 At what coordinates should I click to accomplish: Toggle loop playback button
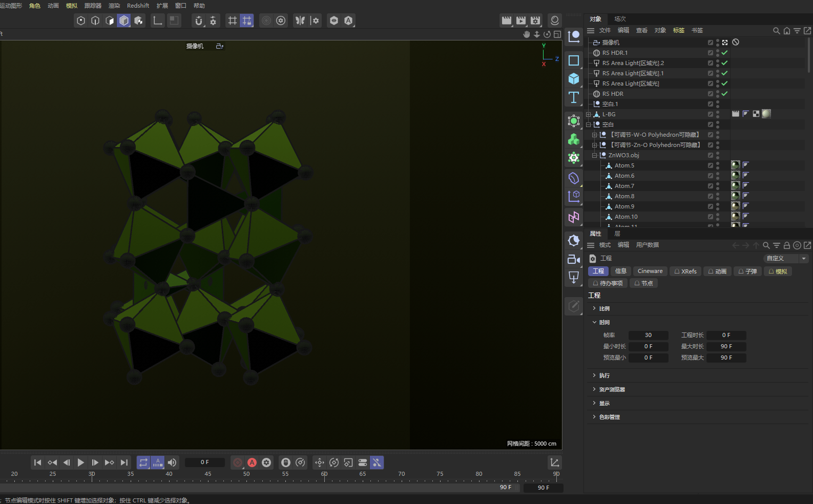pos(143,463)
